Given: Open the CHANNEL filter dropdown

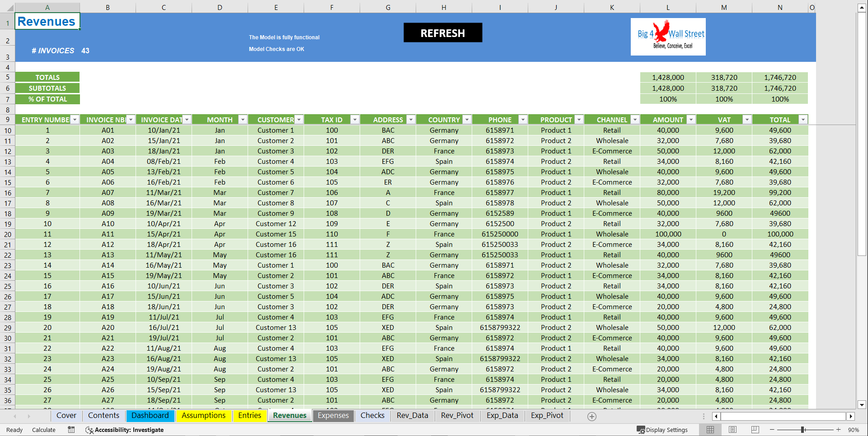Looking at the screenshot, I should [x=635, y=119].
